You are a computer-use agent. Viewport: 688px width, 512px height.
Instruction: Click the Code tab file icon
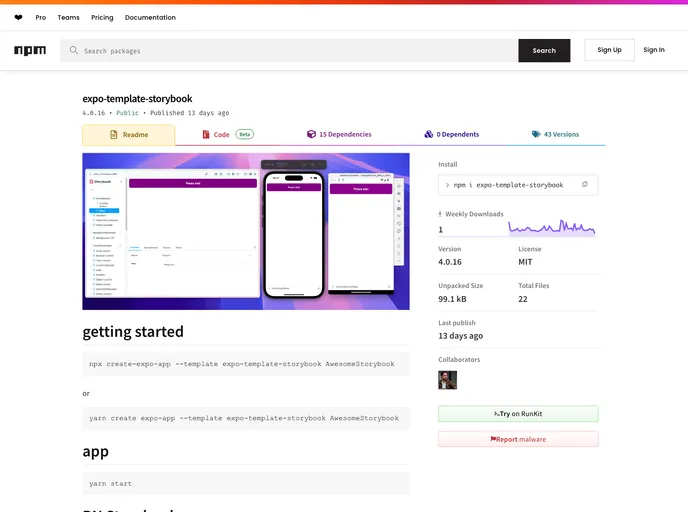click(206, 134)
